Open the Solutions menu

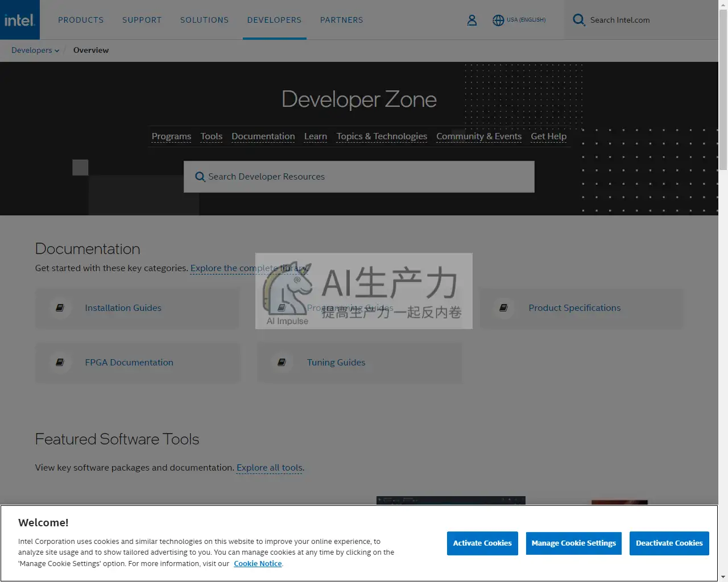click(204, 20)
